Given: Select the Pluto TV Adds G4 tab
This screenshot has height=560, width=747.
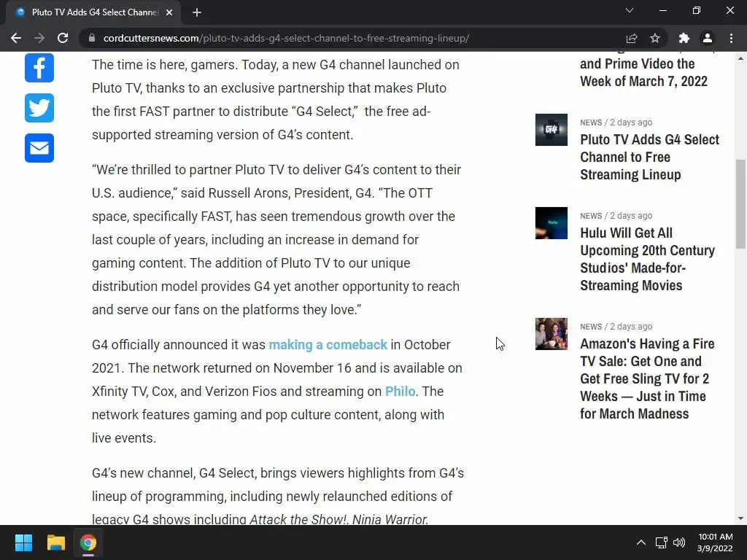Looking at the screenshot, I should point(93,12).
